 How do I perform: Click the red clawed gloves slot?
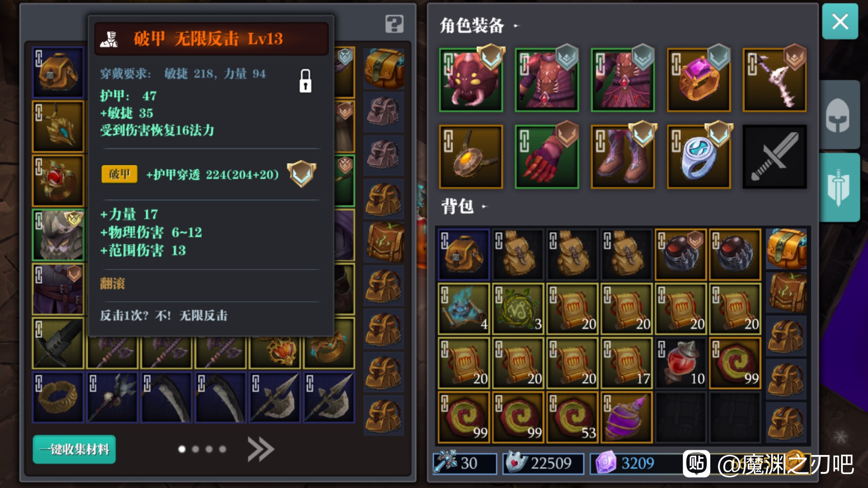(547, 157)
